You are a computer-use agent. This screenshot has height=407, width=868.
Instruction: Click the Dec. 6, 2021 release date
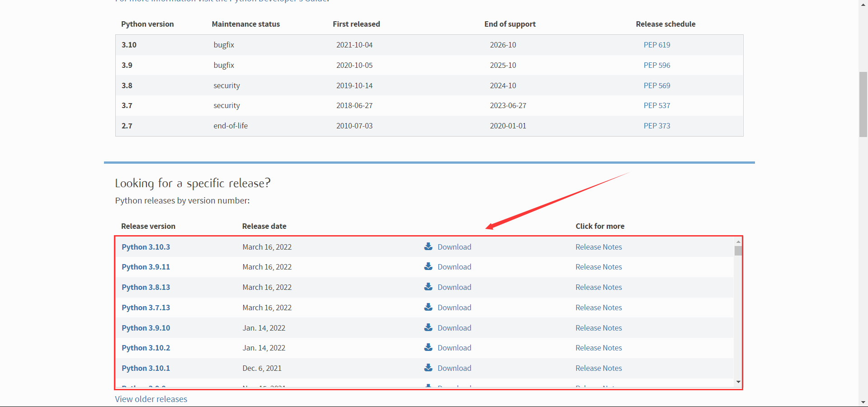[x=262, y=368]
